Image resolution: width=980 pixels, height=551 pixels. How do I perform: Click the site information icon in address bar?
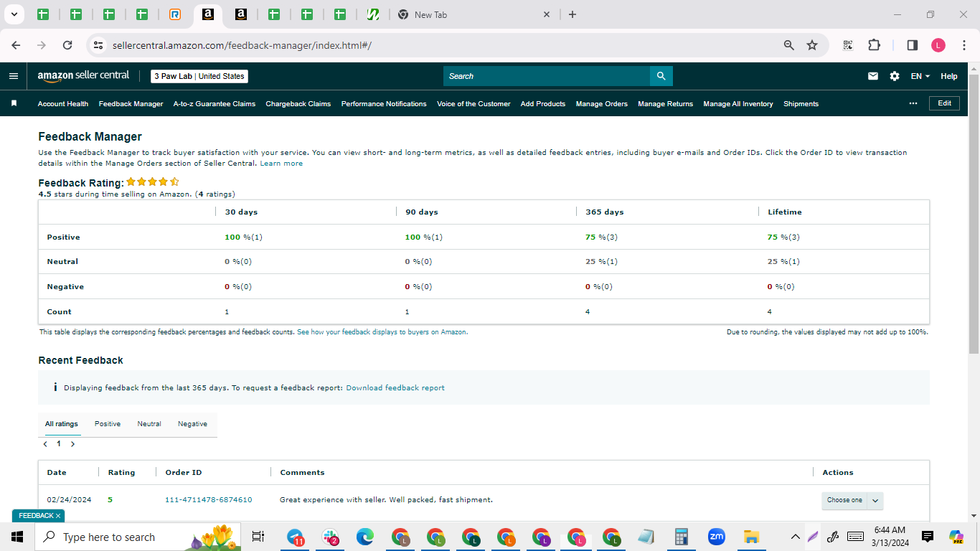point(99,45)
